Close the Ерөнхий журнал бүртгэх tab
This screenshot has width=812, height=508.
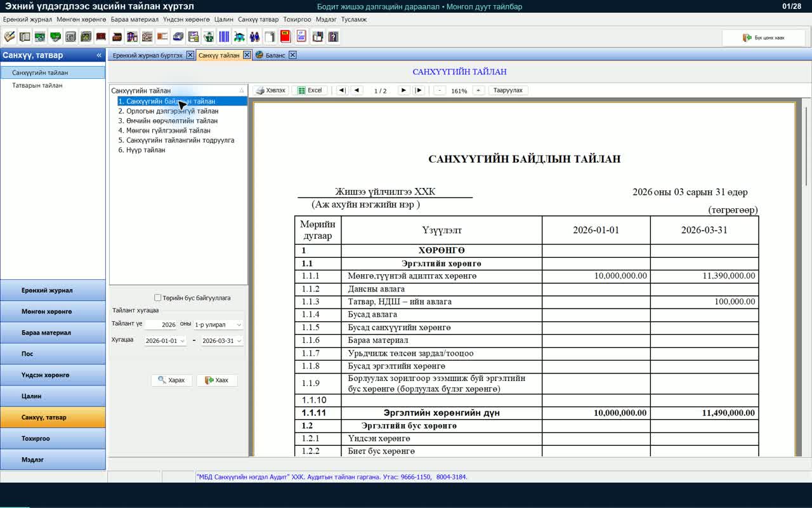point(190,55)
